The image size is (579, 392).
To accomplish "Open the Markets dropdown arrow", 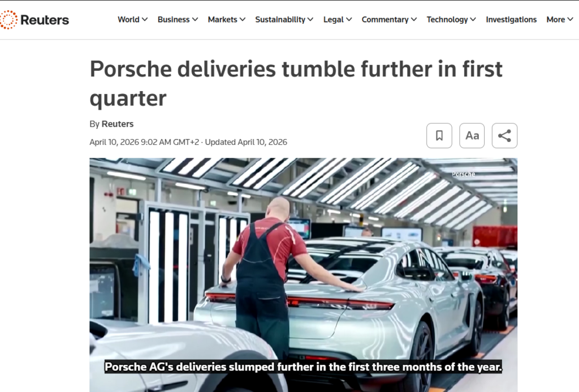I will [x=242, y=20].
